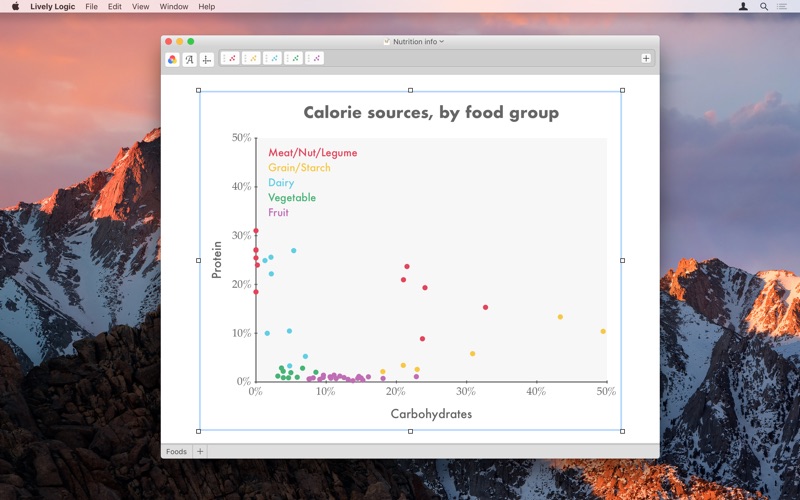Click the left-middle chart resize handle
This screenshot has height=500, width=800.
point(198,260)
